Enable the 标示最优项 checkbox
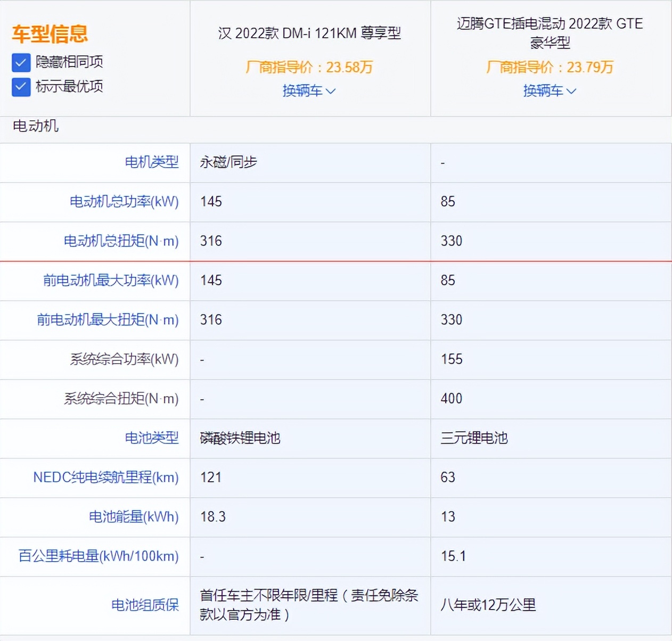 (x=20, y=87)
